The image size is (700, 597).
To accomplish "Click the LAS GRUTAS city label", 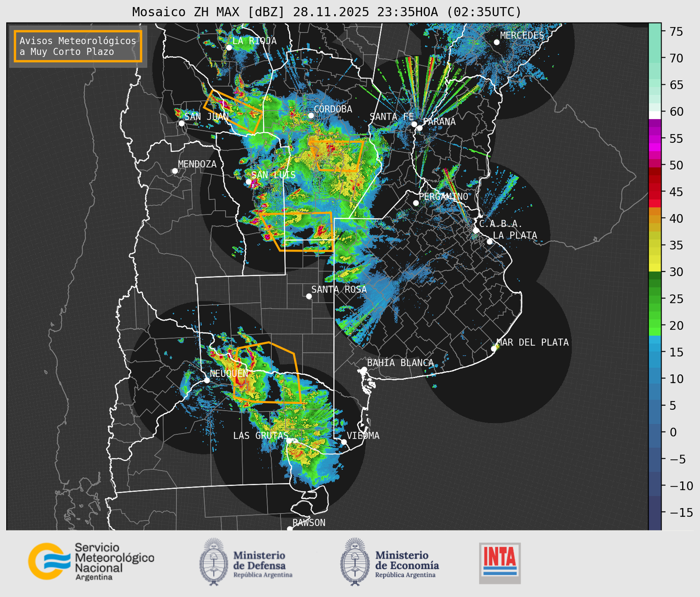I will (261, 436).
